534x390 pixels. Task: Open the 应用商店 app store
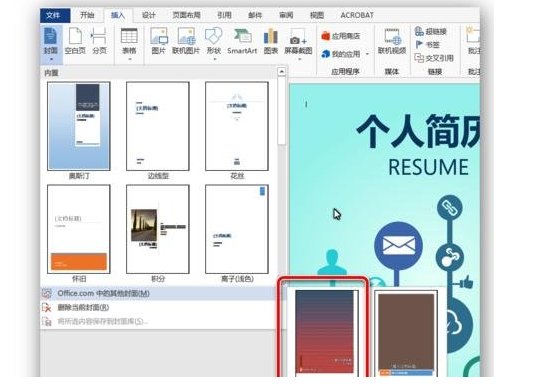click(x=341, y=36)
